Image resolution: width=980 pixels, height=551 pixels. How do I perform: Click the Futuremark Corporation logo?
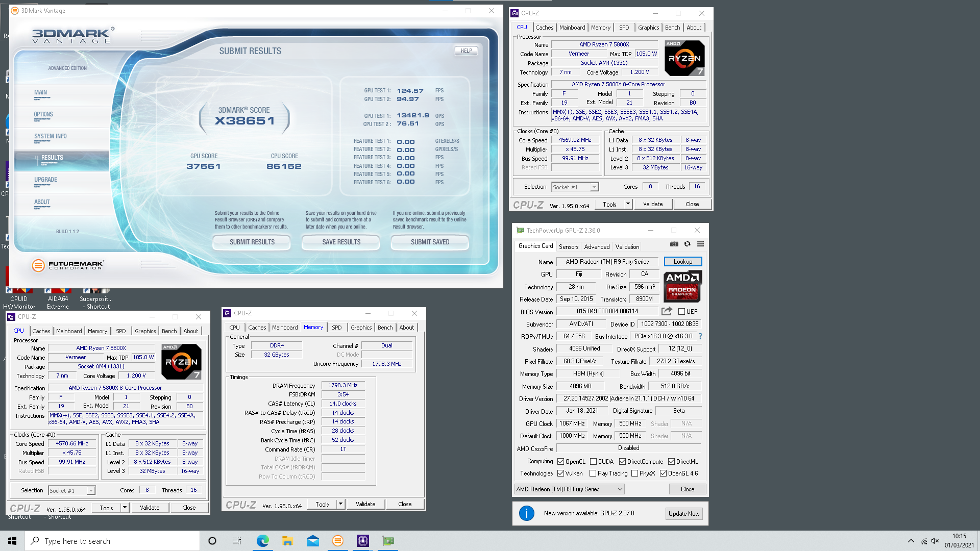pyautogui.click(x=67, y=265)
